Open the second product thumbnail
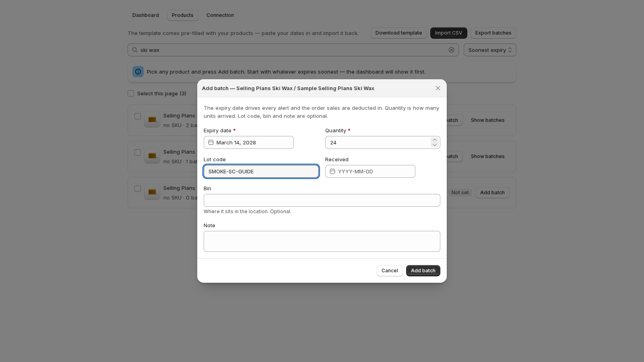This screenshot has width=644, height=362. (152, 156)
